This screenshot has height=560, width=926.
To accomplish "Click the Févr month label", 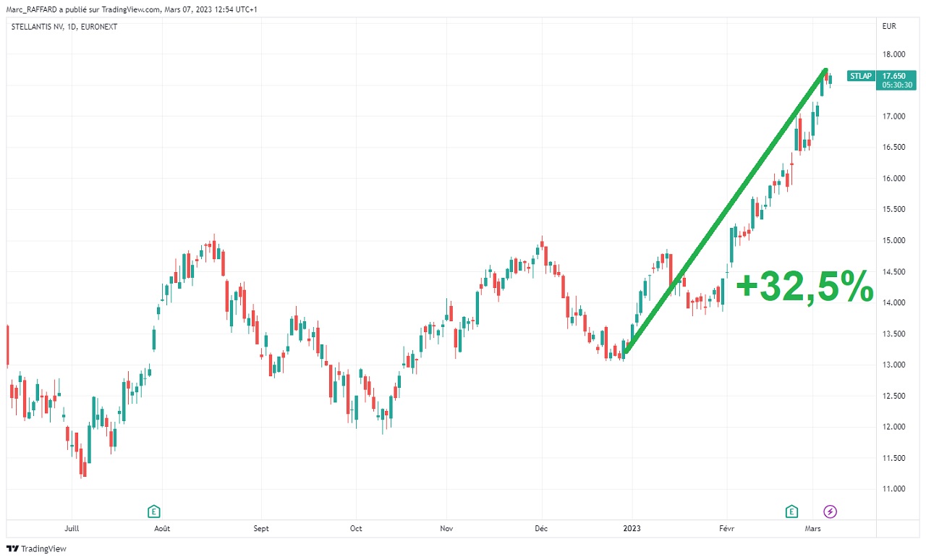I will pos(727,528).
